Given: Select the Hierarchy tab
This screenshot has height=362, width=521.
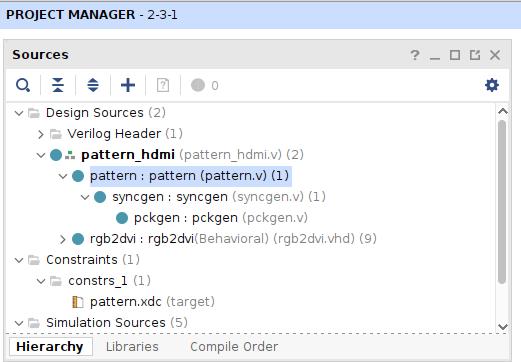Looking at the screenshot, I should point(50,347).
